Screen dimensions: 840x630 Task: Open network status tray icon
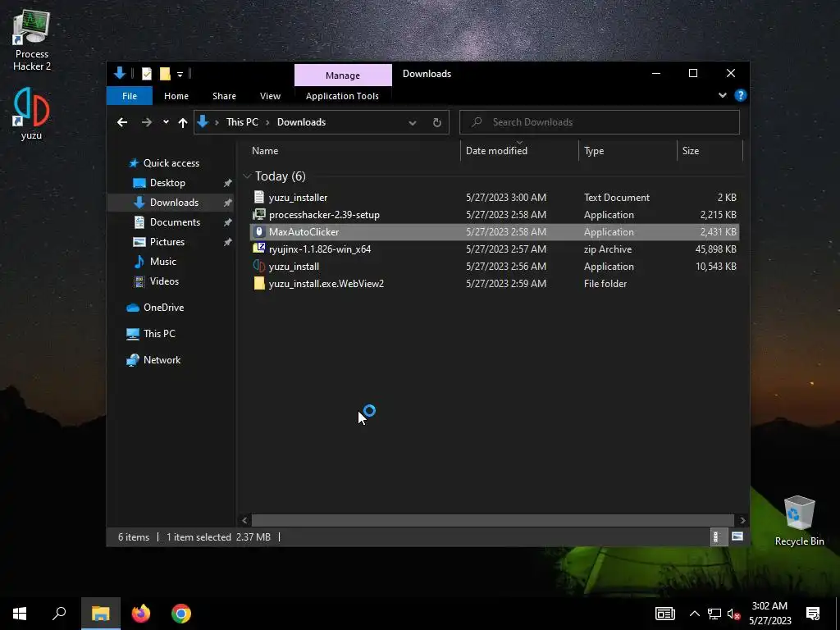click(x=714, y=614)
